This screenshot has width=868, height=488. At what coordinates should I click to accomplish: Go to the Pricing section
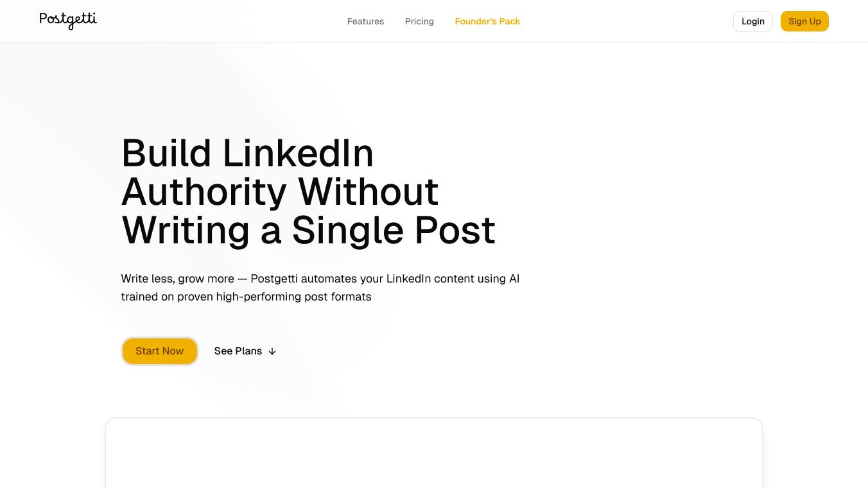coord(419,21)
